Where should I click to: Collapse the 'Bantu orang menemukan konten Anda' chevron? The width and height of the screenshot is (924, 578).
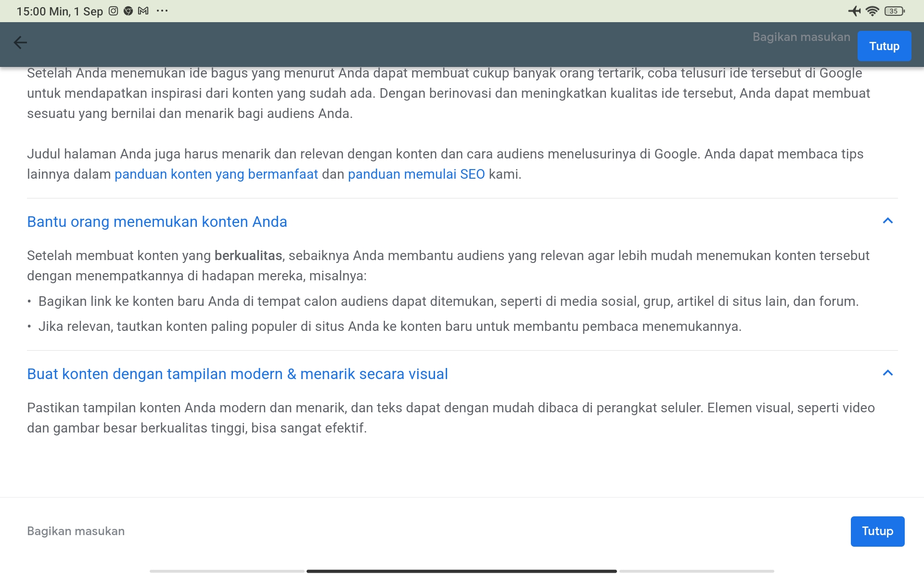[888, 221]
